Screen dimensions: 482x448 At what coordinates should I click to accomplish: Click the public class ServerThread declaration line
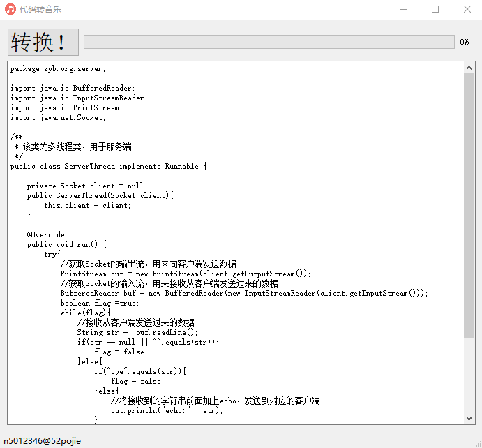tap(108, 167)
